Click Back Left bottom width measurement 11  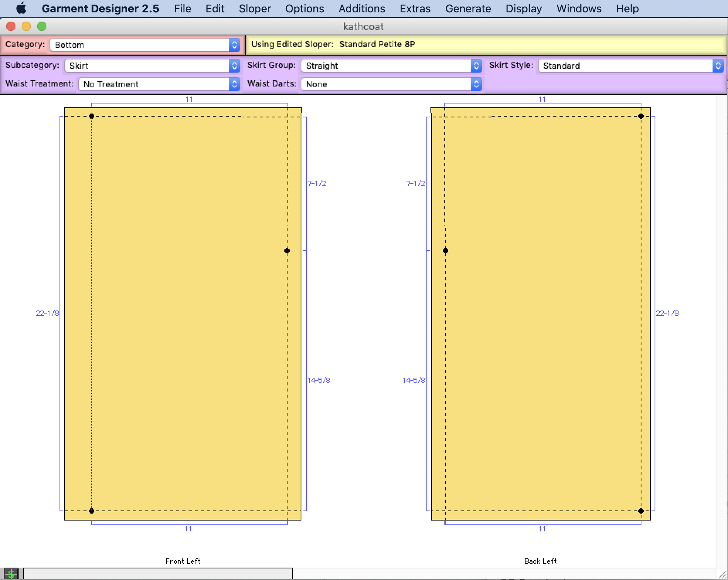[542, 529]
